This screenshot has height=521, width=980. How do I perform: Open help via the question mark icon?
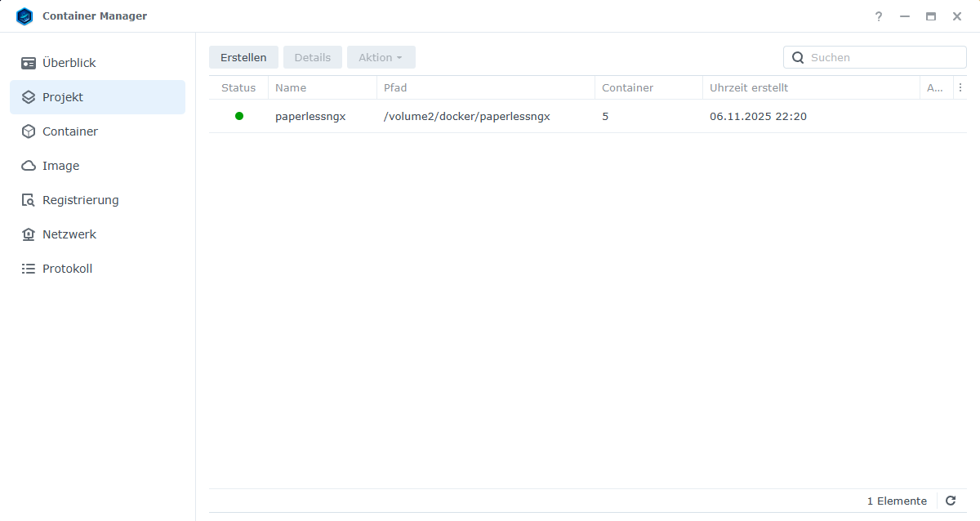(879, 16)
